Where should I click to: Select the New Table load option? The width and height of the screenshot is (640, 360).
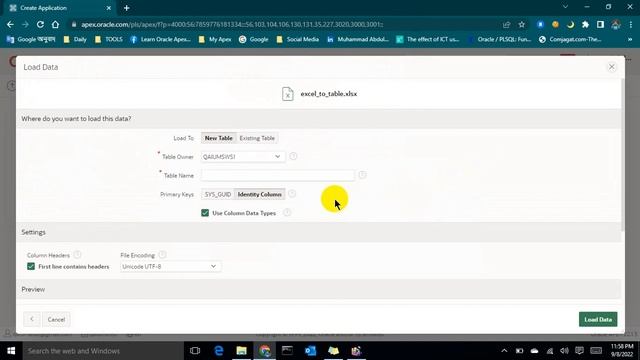pyautogui.click(x=218, y=138)
